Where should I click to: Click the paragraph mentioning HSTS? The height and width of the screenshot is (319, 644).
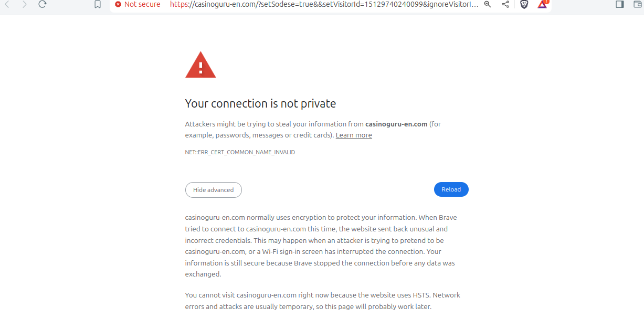[322, 301]
